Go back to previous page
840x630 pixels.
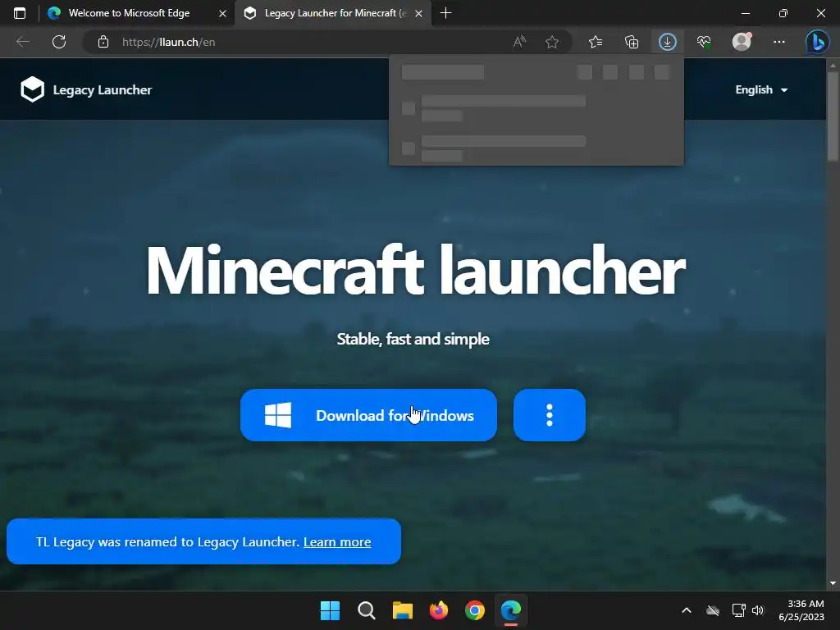coord(22,42)
